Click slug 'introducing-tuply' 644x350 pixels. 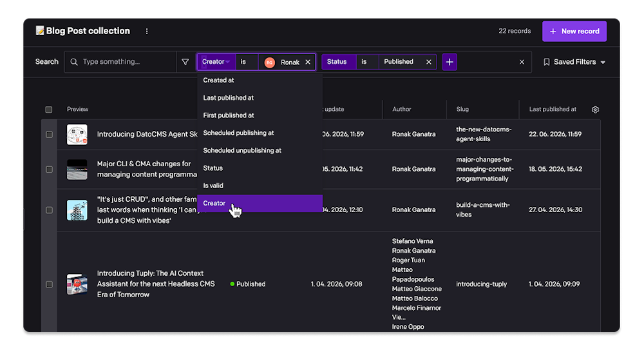click(481, 284)
